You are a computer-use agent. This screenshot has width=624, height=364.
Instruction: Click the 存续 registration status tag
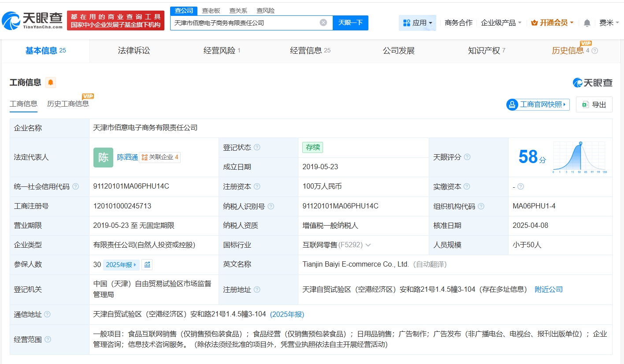pyautogui.click(x=312, y=147)
